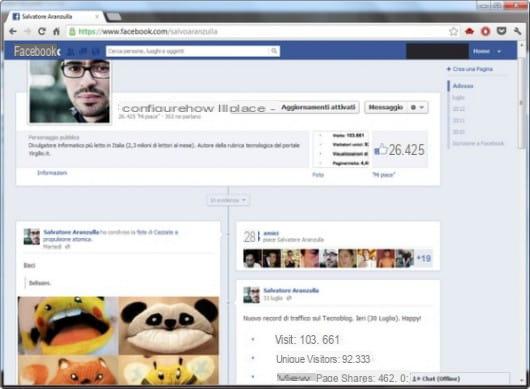The image size is (530, 389).
Task: Open friend requests icon in Facebook bar
Action: [71, 51]
